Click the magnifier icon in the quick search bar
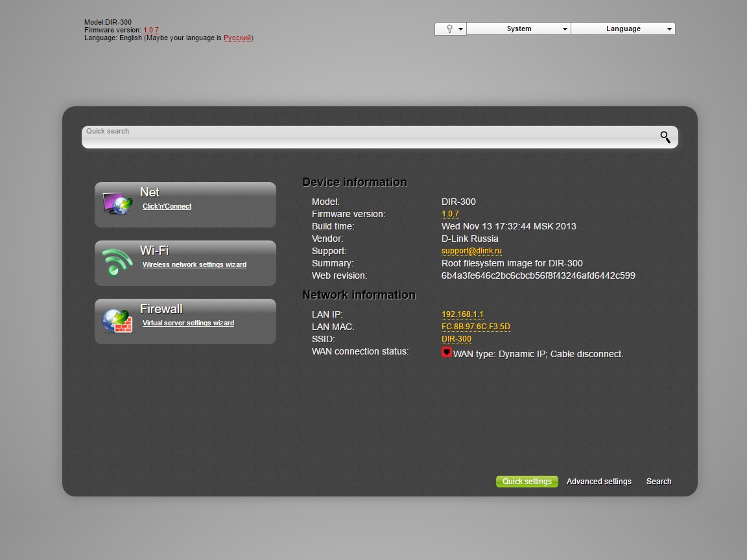The height and width of the screenshot is (560, 747). pyautogui.click(x=665, y=137)
